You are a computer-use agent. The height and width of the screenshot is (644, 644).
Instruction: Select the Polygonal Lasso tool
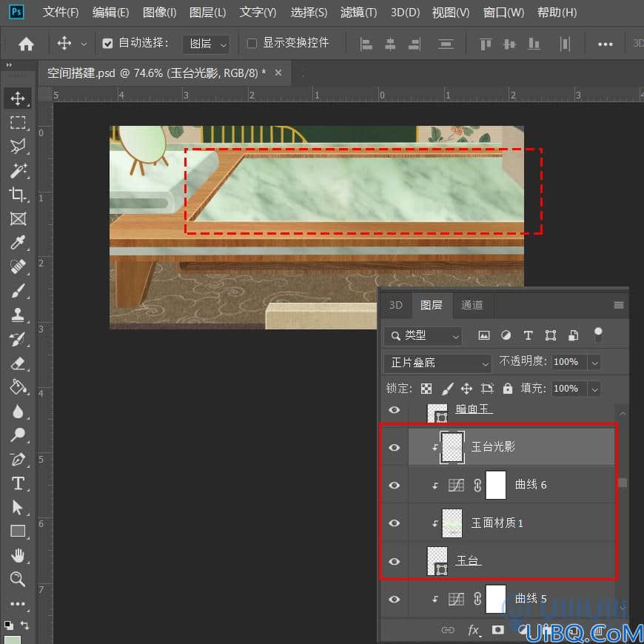18,147
